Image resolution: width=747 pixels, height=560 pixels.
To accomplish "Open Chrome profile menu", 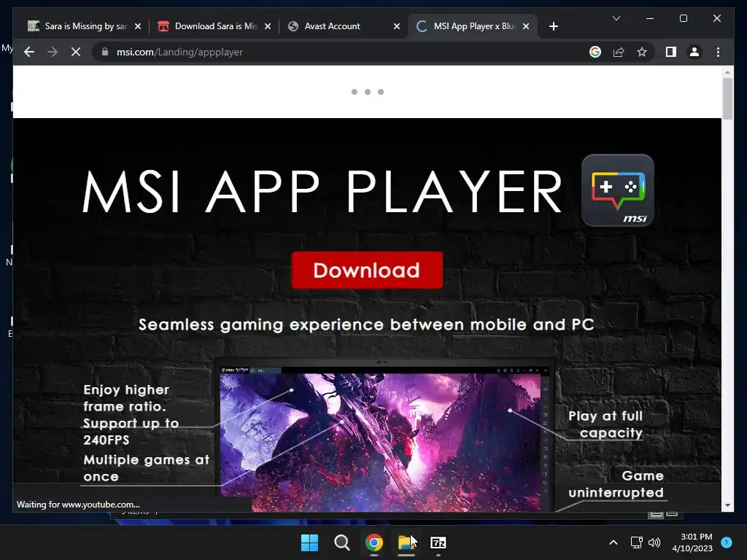I will coord(694,52).
